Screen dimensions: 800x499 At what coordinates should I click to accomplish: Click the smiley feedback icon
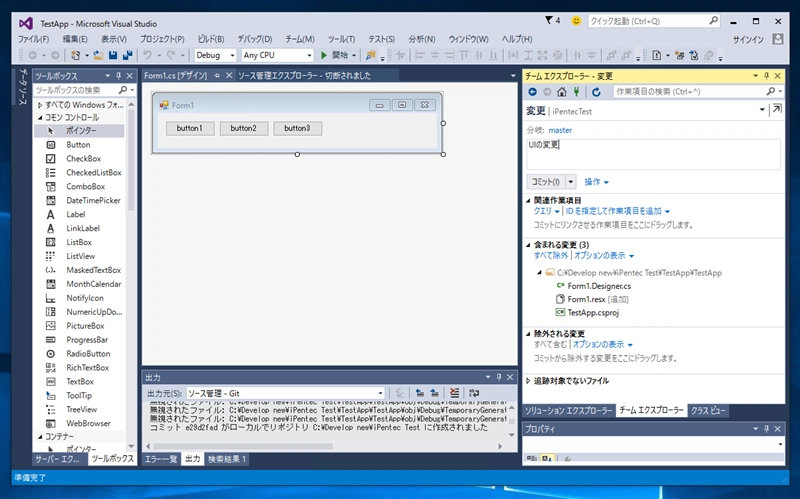[x=576, y=21]
